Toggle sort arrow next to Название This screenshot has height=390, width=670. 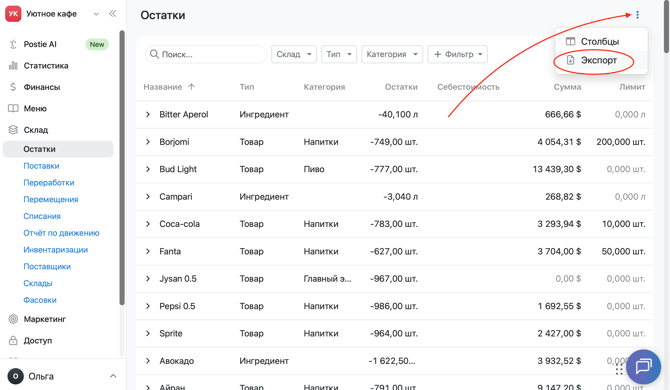(x=191, y=87)
